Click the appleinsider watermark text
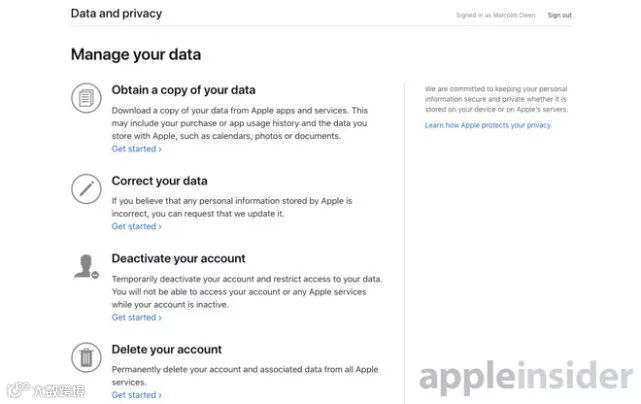Viewport: 641px width, 404px height. tap(526, 376)
